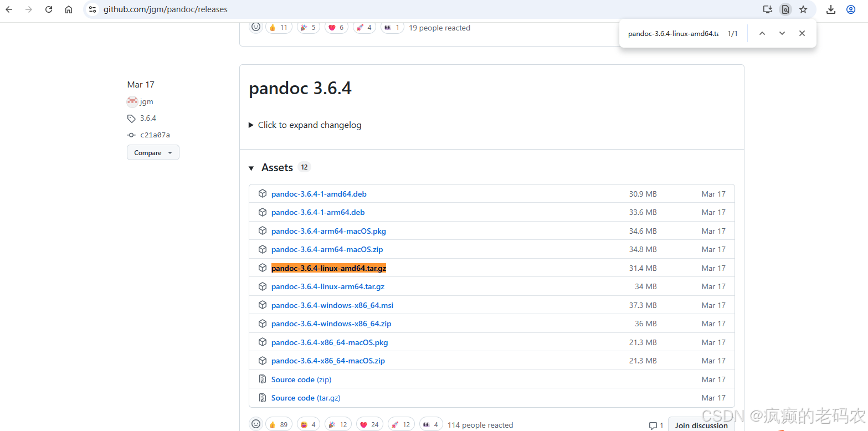Close the find-in-page bar
Image resolution: width=868 pixels, height=431 pixels.
pos(802,33)
